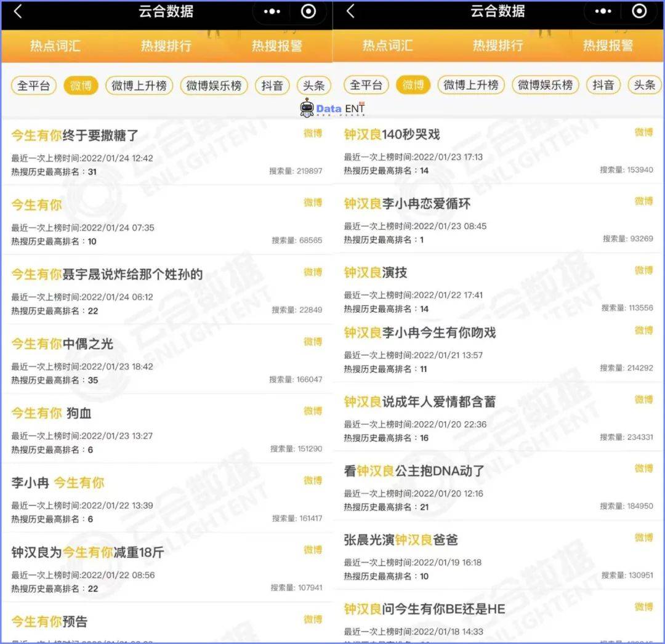Choose the 微博娱乐榜 filter in right panel
The width and height of the screenshot is (665, 644).
544,85
